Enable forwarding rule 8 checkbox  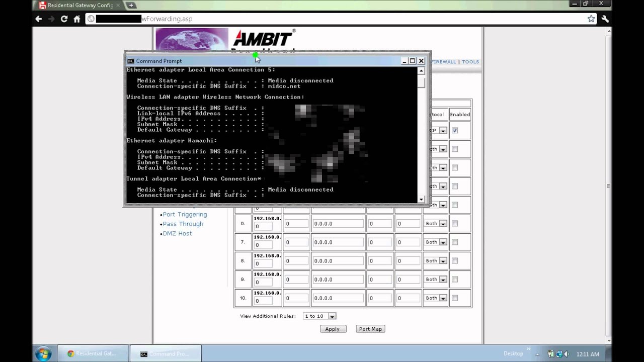[x=455, y=261]
